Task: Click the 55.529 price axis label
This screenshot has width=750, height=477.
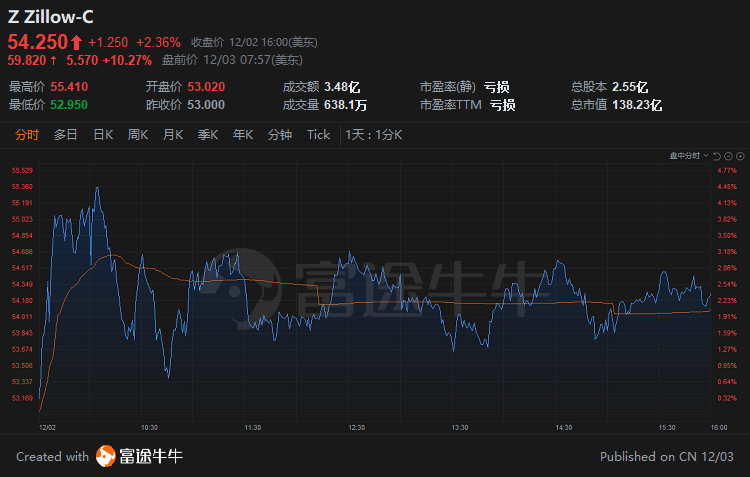Action: (22, 170)
